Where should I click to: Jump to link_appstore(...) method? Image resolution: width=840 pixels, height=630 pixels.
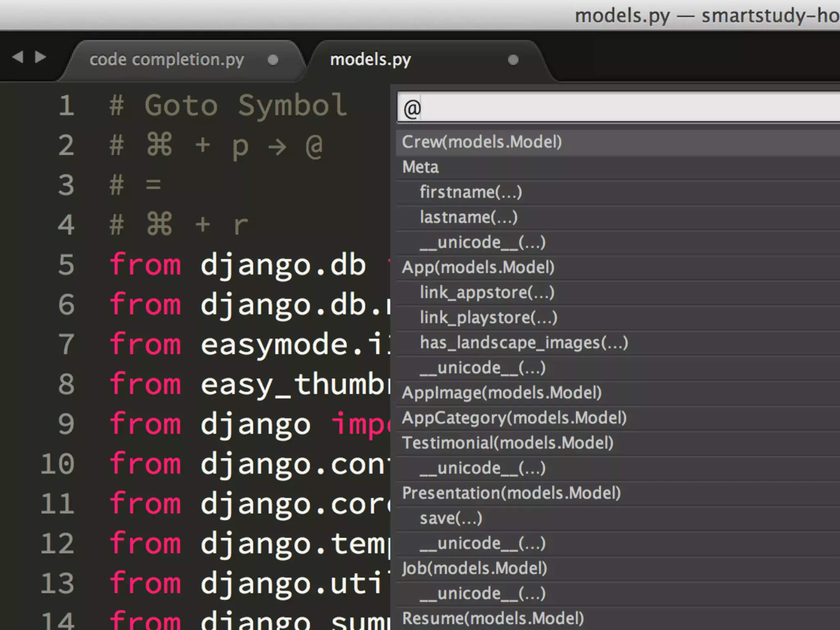click(618, 292)
